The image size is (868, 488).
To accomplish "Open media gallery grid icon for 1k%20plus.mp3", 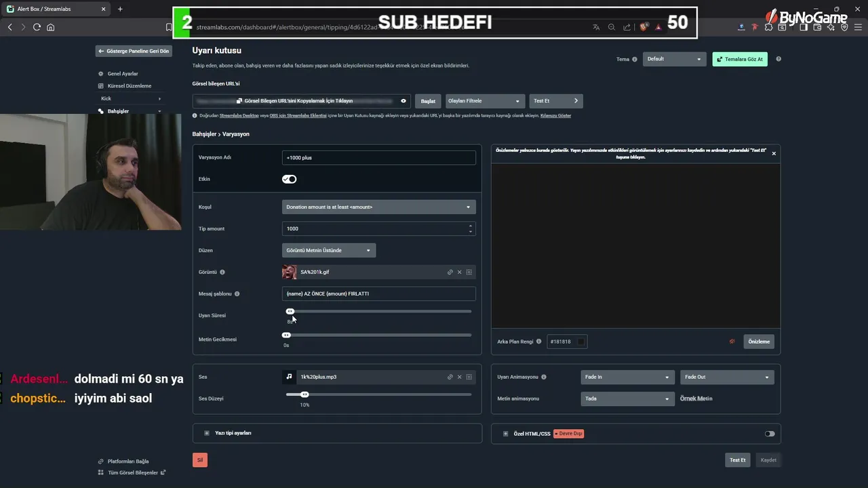I will point(469,377).
